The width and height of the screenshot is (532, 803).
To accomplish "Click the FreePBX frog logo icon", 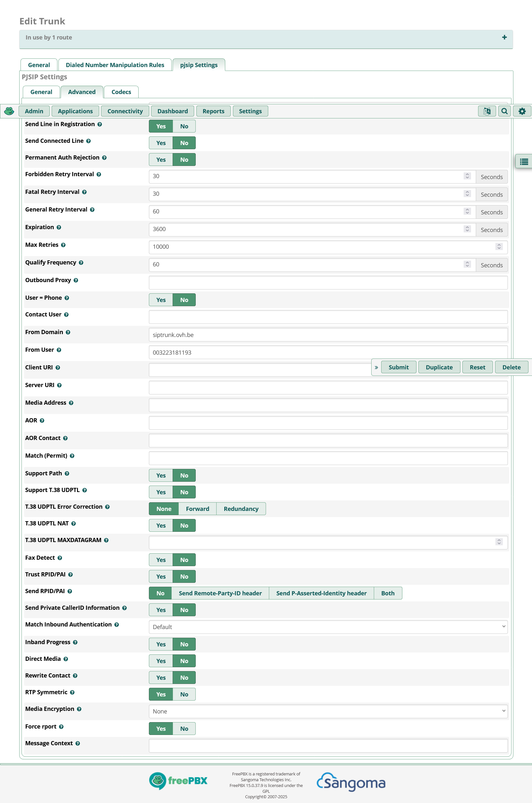I will click(x=9, y=111).
